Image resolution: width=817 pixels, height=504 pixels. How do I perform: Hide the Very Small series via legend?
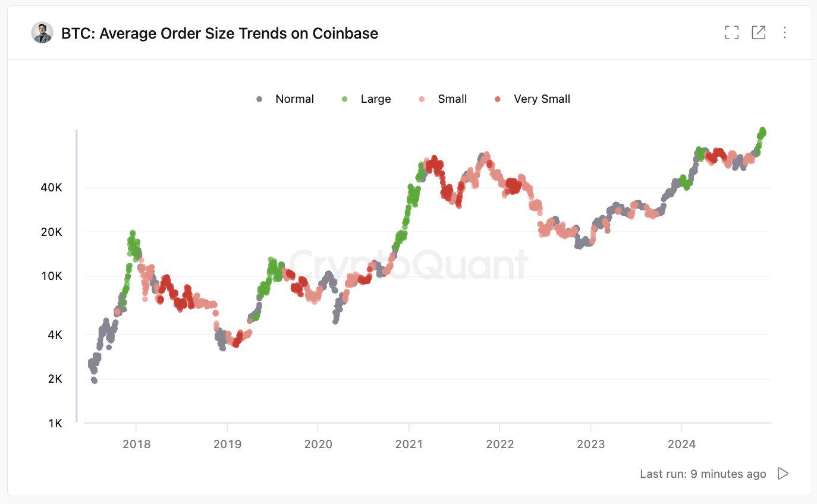pyautogui.click(x=541, y=99)
